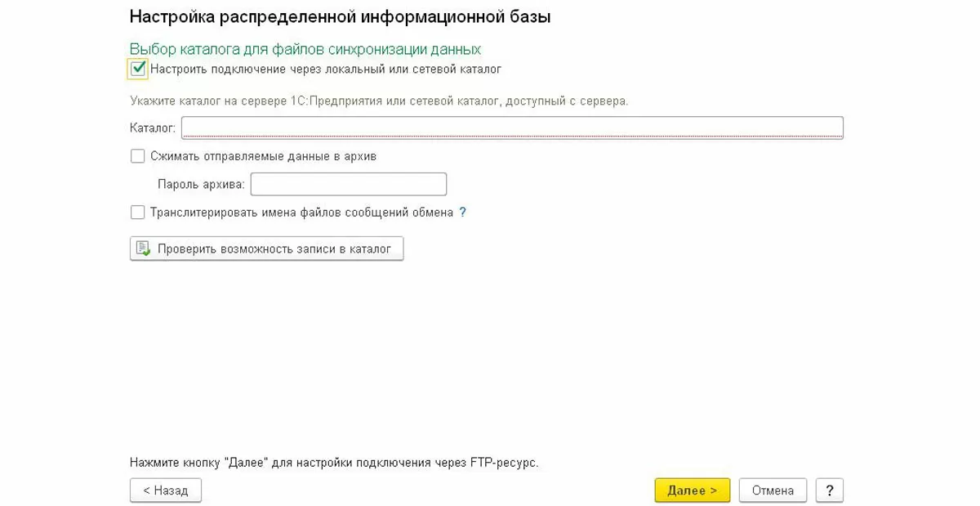The image size is (980, 506).
Task: Uncheck "Настроить подключение через локальный или сетевой каталог"
Action: click(138, 69)
